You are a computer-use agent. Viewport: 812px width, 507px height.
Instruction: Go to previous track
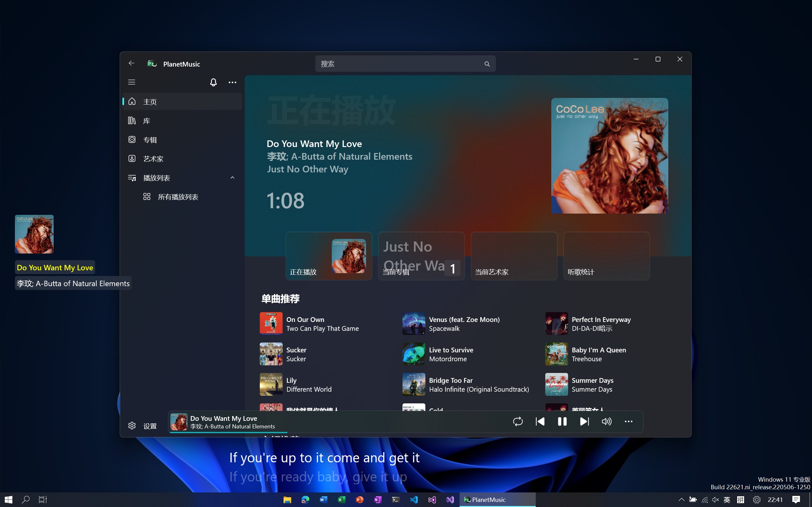tap(540, 421)
